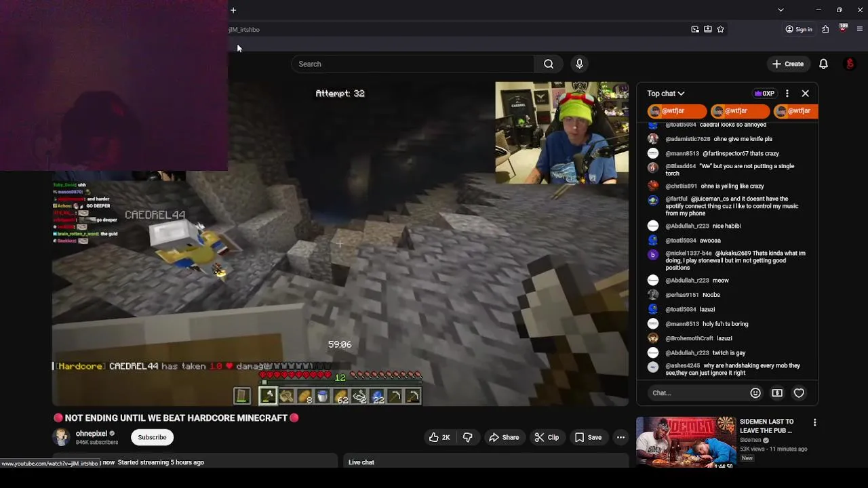Send a heart reaction in chat
This screenshot has width=868, height=488.
(x=799, y=393)
